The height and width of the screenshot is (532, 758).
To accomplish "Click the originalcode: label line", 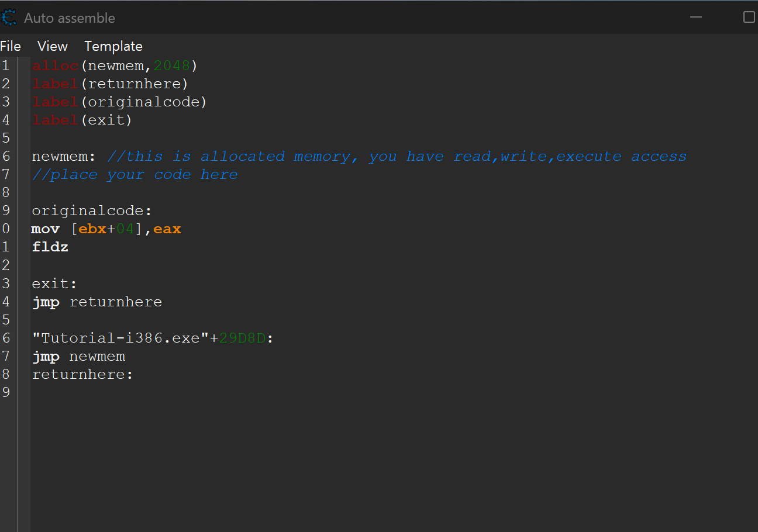I will point(92,210).
